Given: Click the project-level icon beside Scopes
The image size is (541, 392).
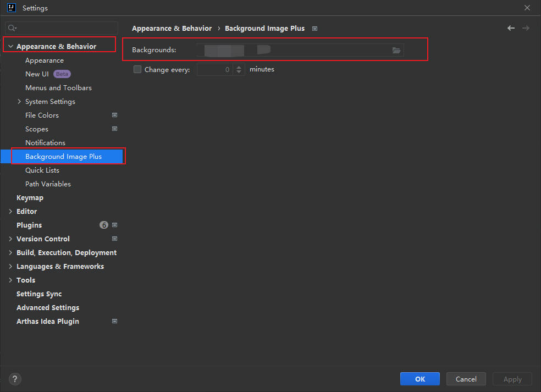Looking at the screenshot, I should [114, 129].
